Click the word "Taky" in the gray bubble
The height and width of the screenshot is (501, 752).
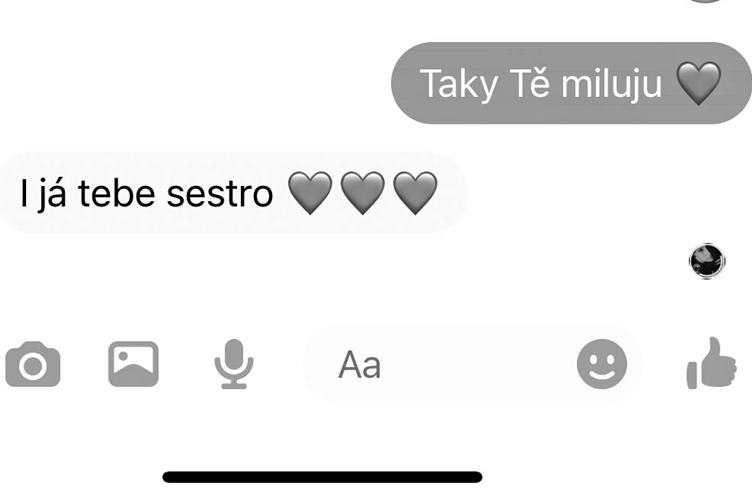point(459,85)
